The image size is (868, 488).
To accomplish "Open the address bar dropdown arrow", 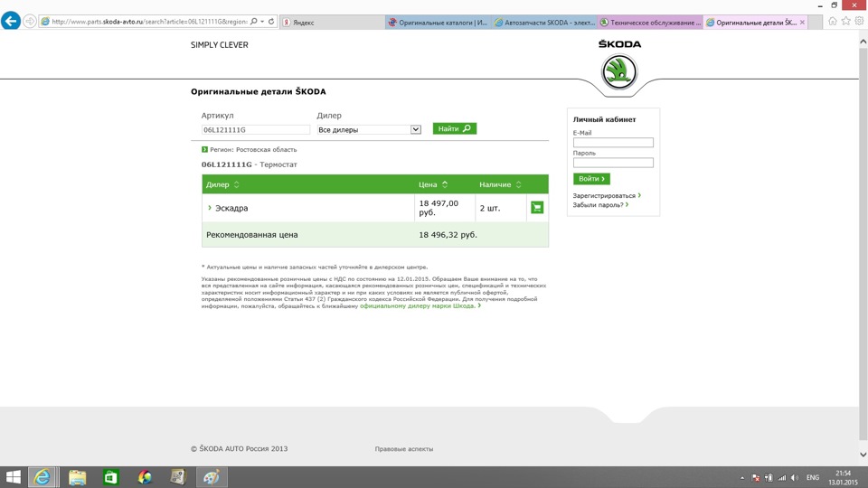I will tap(262, 22).
